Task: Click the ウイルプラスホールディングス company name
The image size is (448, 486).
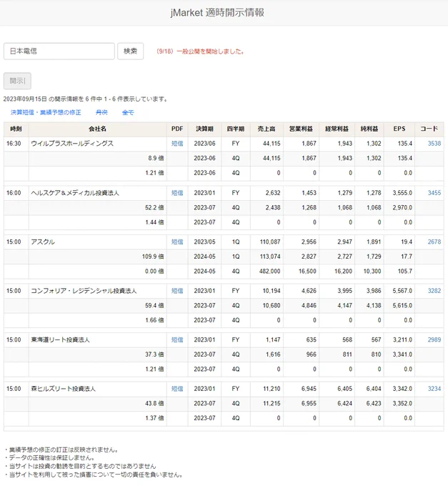Action: pyautogui.click(x=72, y=144)
